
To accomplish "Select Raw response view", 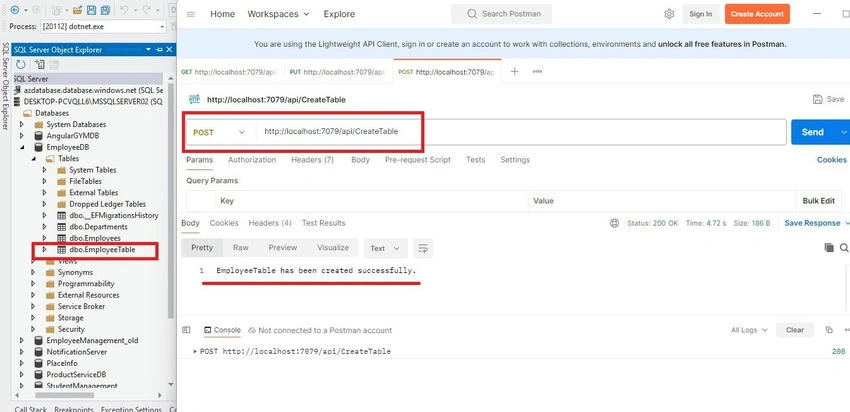I will coord(241,248).
